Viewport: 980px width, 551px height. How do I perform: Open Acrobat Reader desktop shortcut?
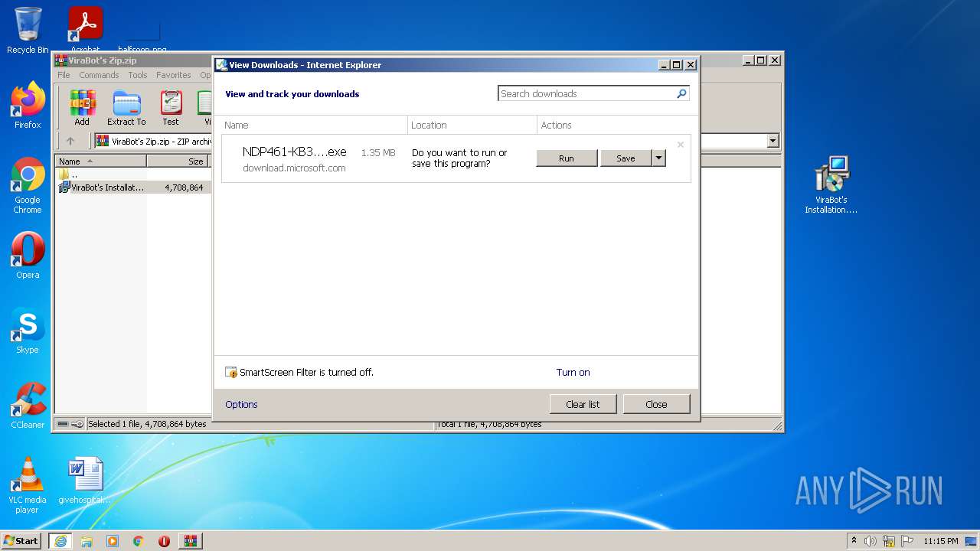click(x=86, y=29)
